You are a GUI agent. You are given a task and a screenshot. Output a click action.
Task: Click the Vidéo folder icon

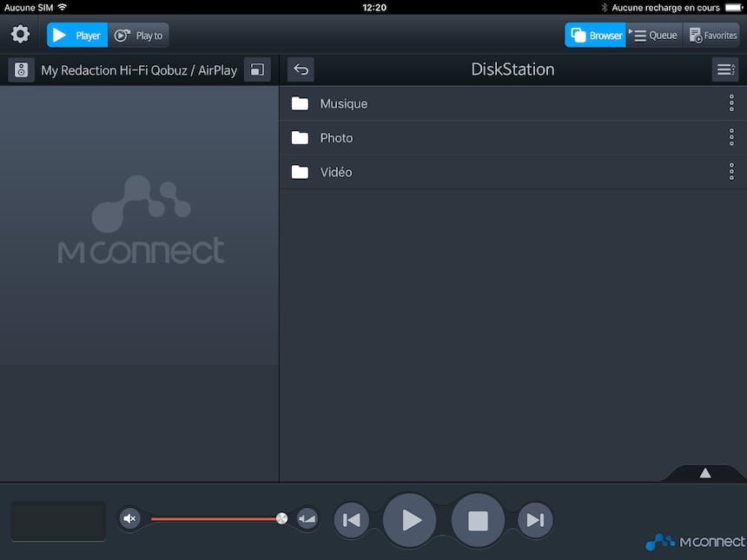coord(300,172)
